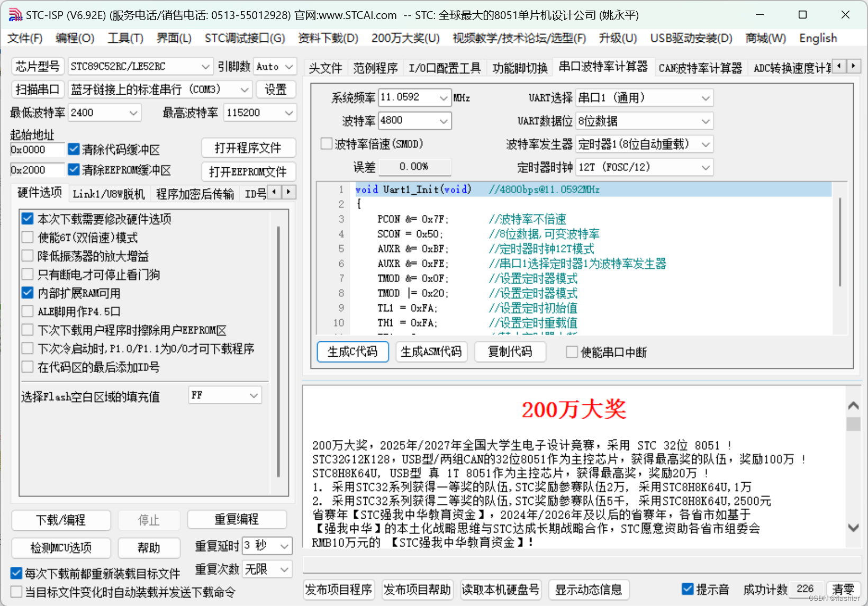Click 生成ASM代码 button
This screenshot has width=868, height=606.
click(x=431, y=351)
